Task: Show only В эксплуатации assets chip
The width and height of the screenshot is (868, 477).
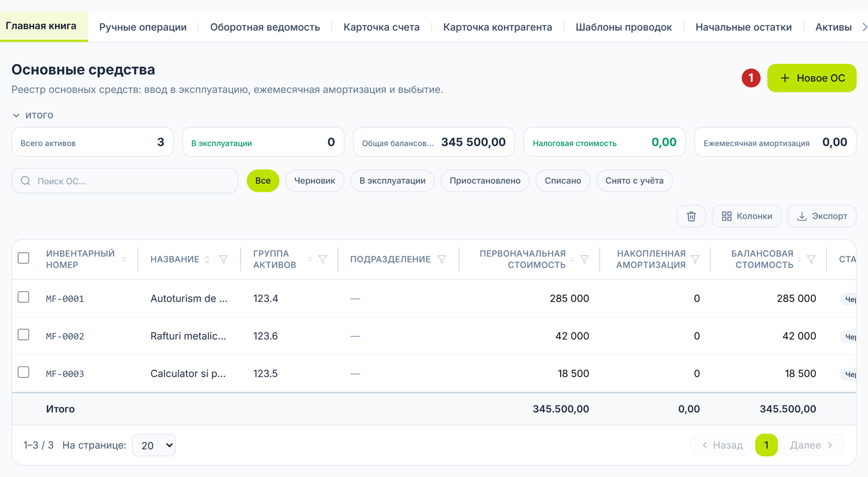Action: click(392, 181)
